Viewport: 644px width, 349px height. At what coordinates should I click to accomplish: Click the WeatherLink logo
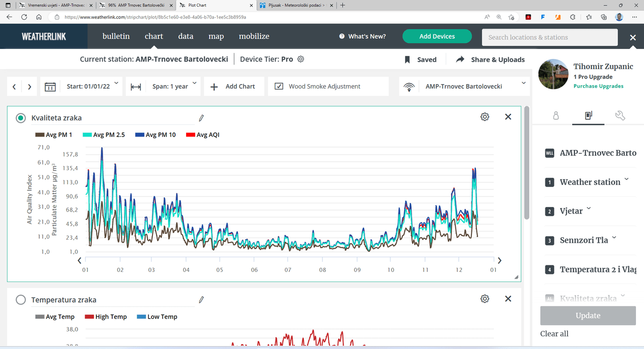[44, 36]
